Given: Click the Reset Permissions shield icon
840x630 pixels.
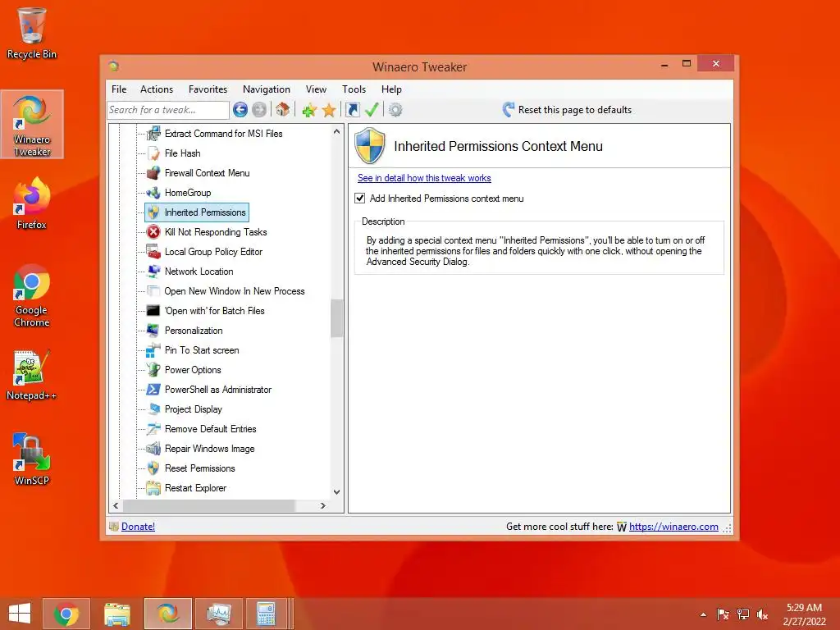Looking at the screenshot, I should [x=153, y=468].
